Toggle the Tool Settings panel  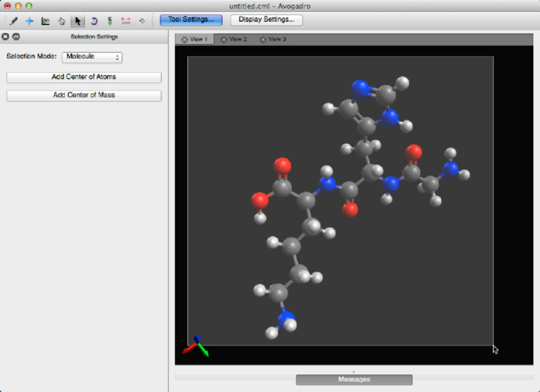pyautogui.click(x=191, y=19)
